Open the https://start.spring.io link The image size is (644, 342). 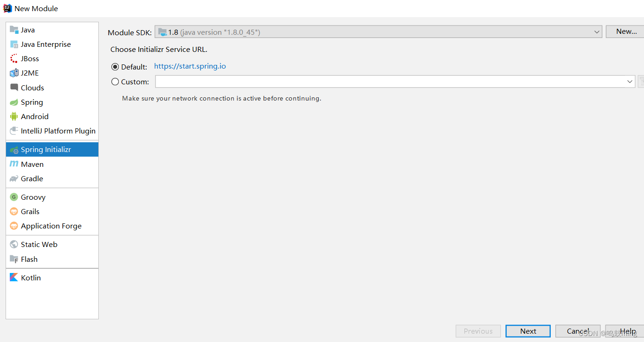[190, 66]
